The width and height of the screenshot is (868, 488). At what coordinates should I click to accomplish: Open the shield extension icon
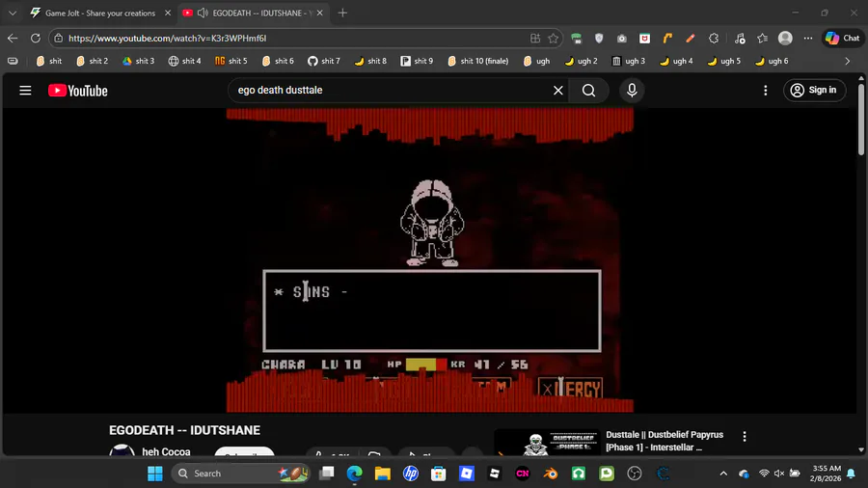click(x=599, y=39)
